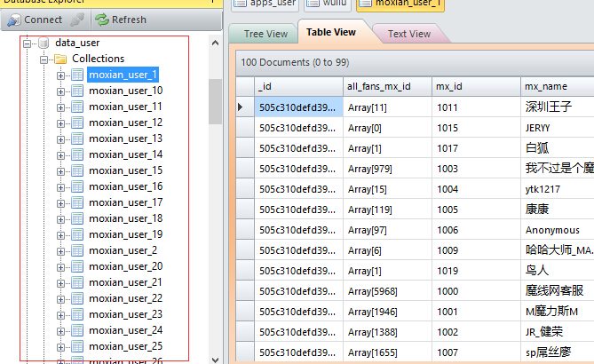Click the moxian_user_1 table icon
Viewport: 594px width, 364px height.
[77, 75]
